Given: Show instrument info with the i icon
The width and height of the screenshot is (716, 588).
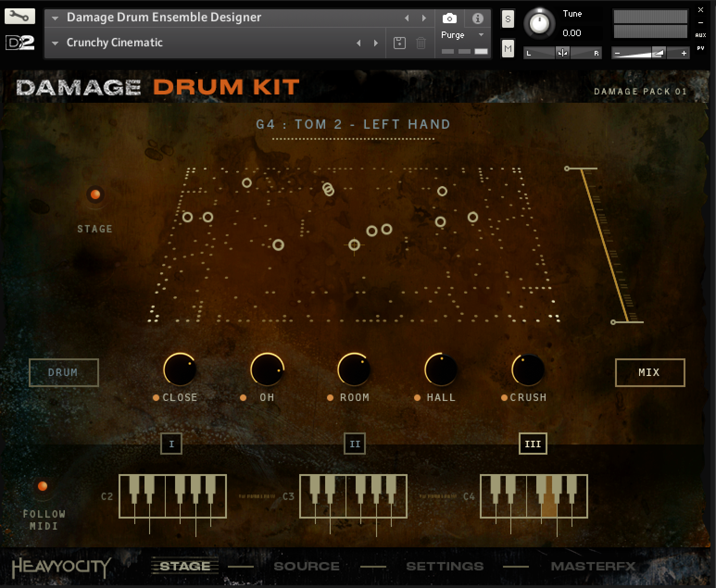Looking at the screenshot, I should coord(477,19).
